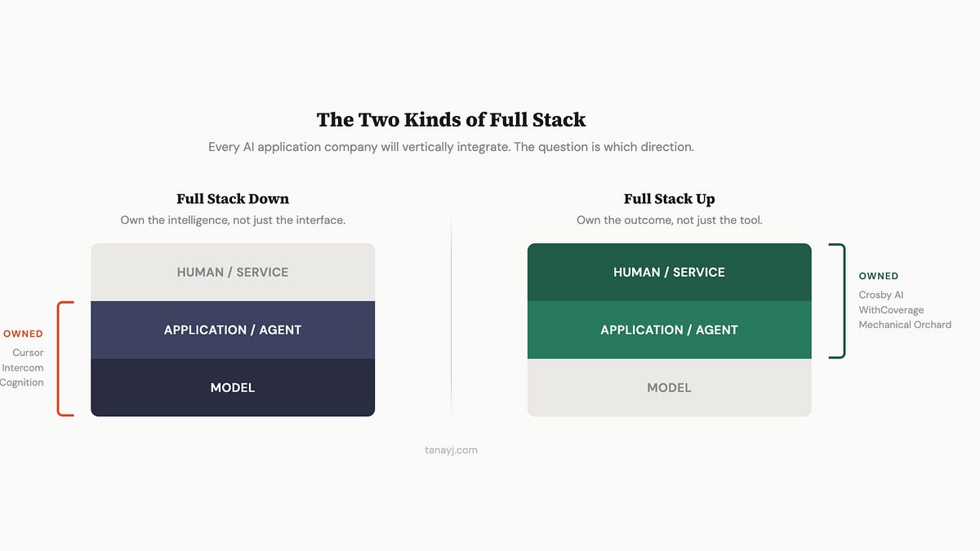Click the APPLICATION / AGENT block under Full Stack Down
Viewport: 980px width, 551px height.
click(233, 330)
